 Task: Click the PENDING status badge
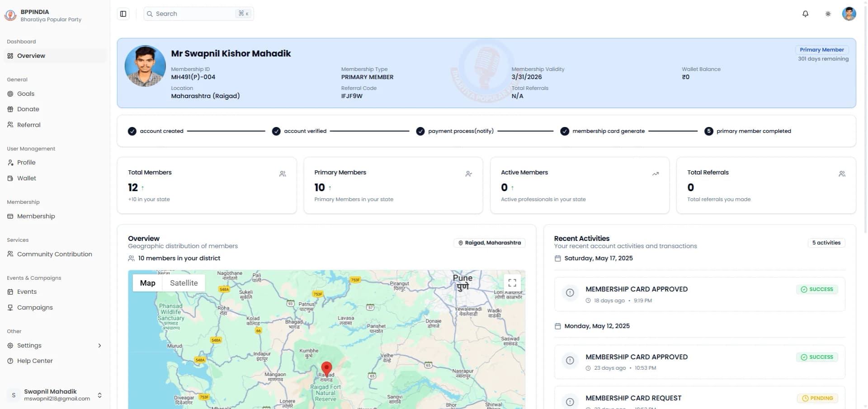coord(817,399)
